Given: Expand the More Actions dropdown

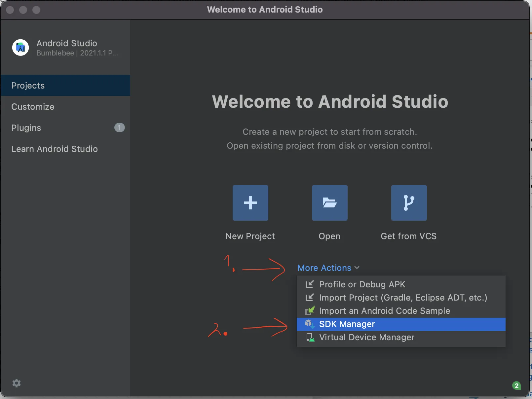Looking at the screenshot, I should [x=324, y=268].
